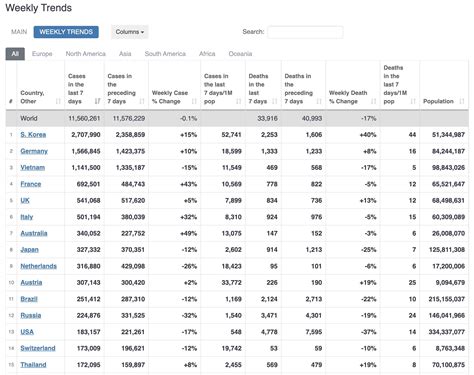Sort by Weekly Death % Change

pos(373,101)
